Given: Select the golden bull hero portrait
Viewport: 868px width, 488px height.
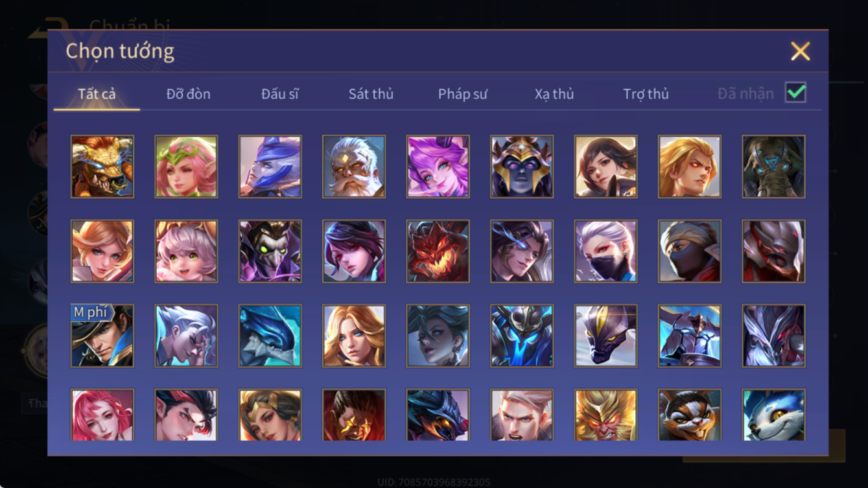Looking at the screenshot, I should 102,167.
